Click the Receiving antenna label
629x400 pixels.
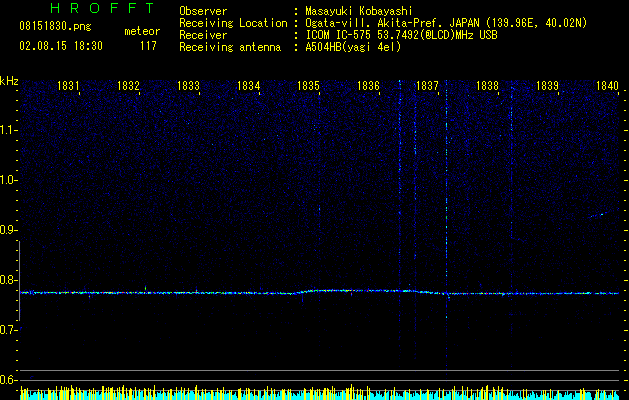click(230, 47)
